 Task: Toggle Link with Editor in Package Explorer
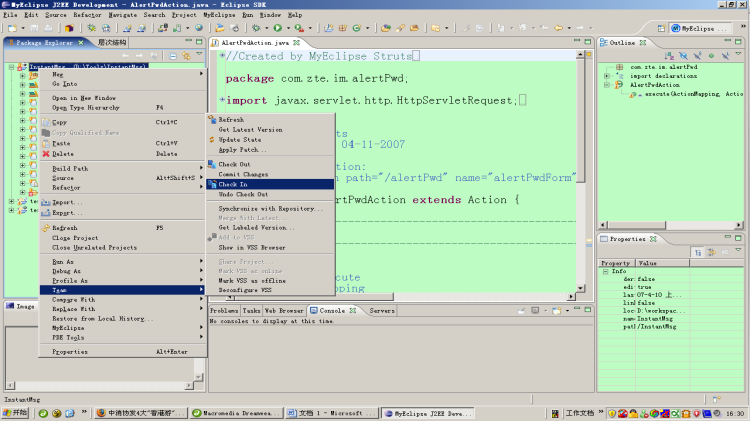pos(186,56)
